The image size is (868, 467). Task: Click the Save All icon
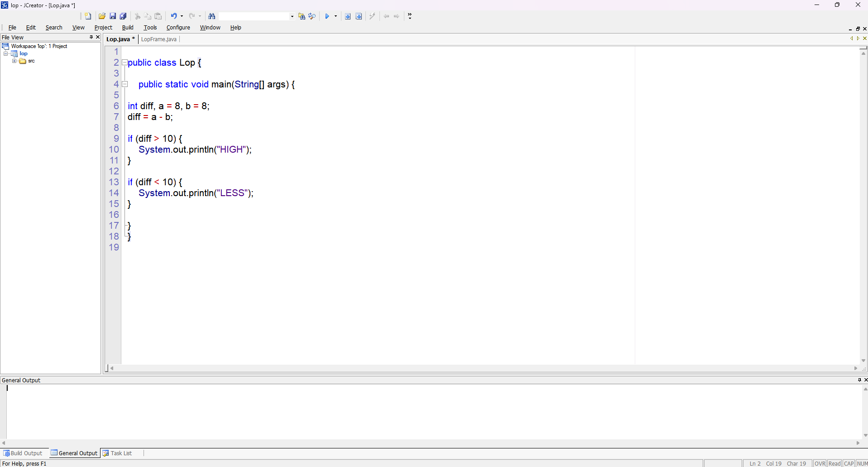click(123, 16)
